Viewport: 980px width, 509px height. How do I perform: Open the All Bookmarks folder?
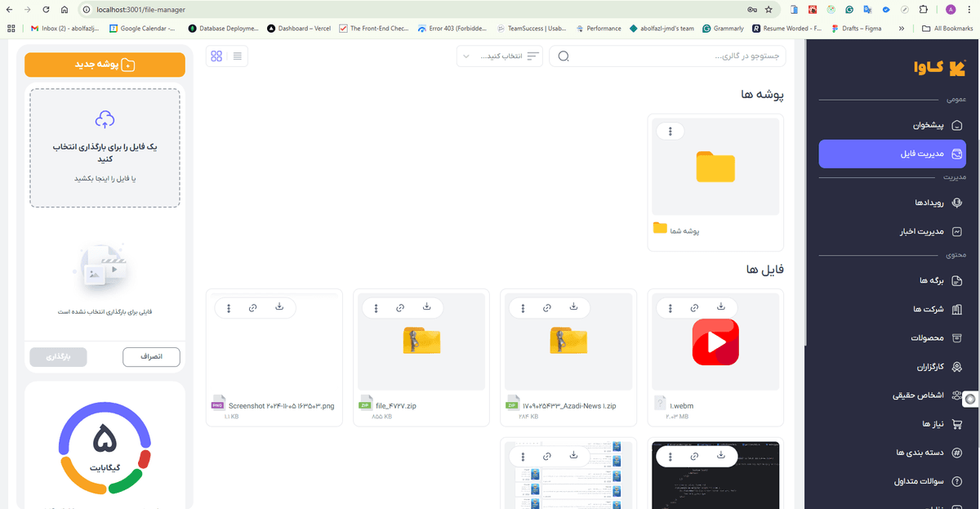(948, 28)
